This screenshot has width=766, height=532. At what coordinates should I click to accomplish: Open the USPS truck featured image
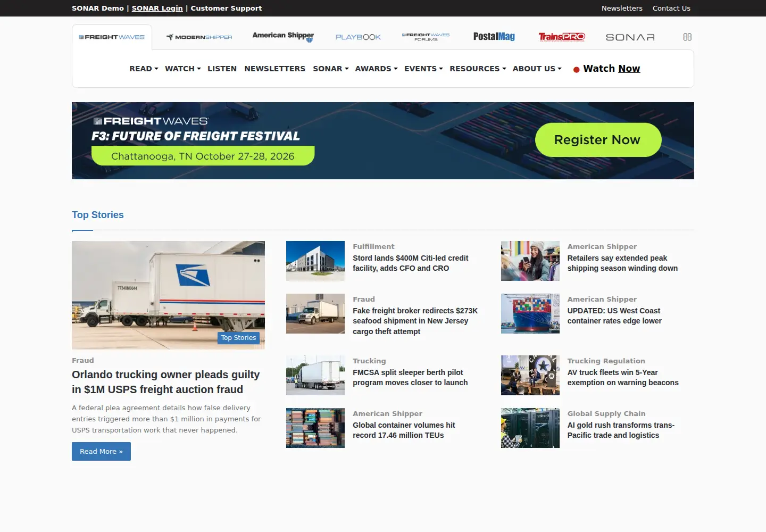(x=168, y=295)
